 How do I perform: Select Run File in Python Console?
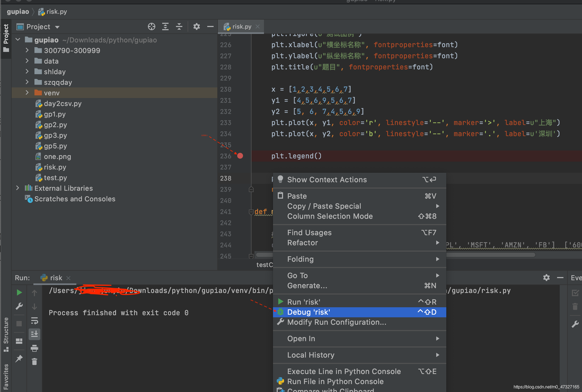pos(360,381)
